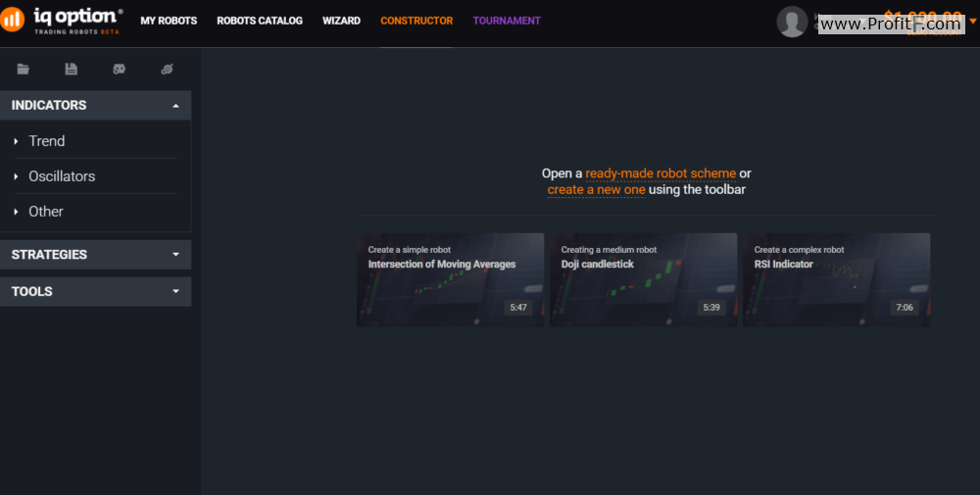Play the RSI Indicator tutorial video
This screenshot has height=495, width=980.
click(x=836, y=280)
